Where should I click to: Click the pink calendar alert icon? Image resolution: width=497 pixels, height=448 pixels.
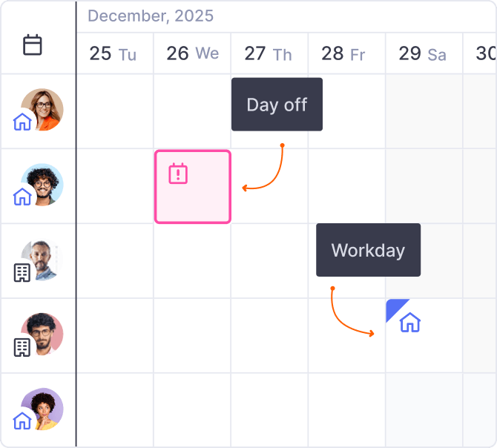click(178, 174)
